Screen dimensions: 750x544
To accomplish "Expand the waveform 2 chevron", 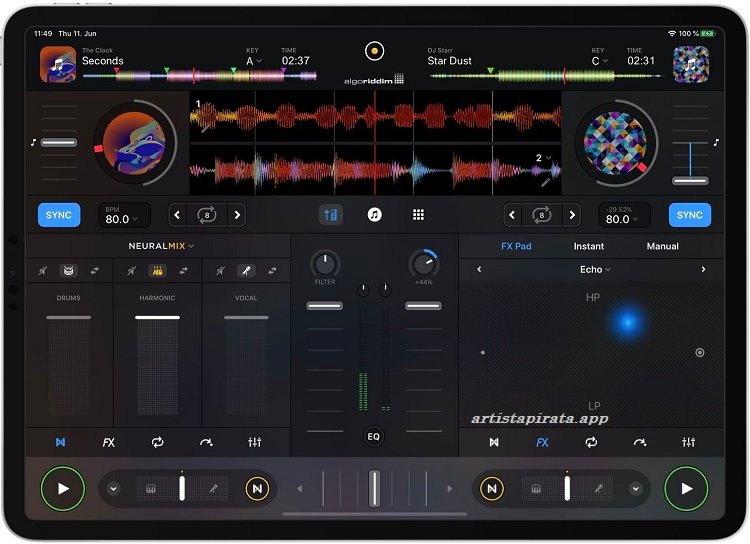I will point(548,158).
